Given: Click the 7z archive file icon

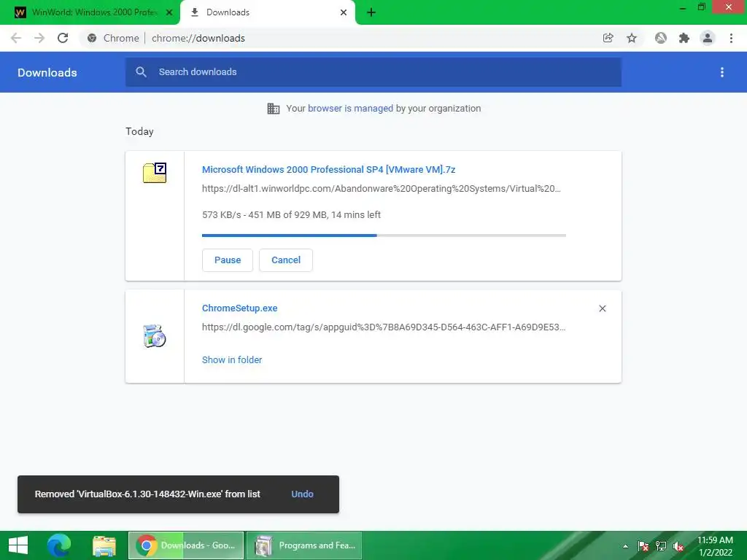Looking at the screenshot, I should point(155,173).
